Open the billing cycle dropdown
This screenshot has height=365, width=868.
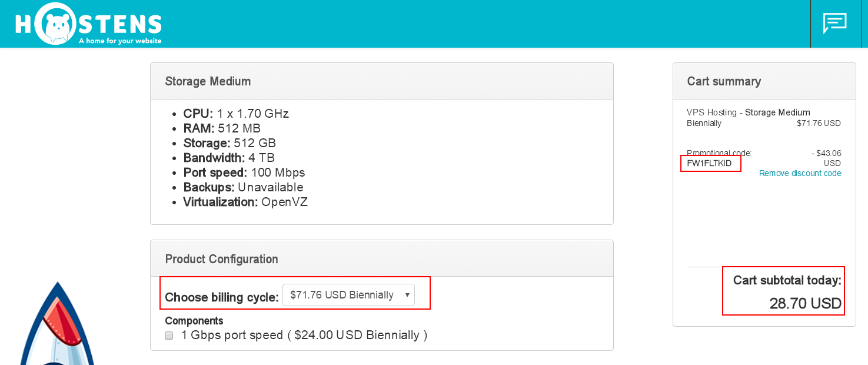point(348,295)
